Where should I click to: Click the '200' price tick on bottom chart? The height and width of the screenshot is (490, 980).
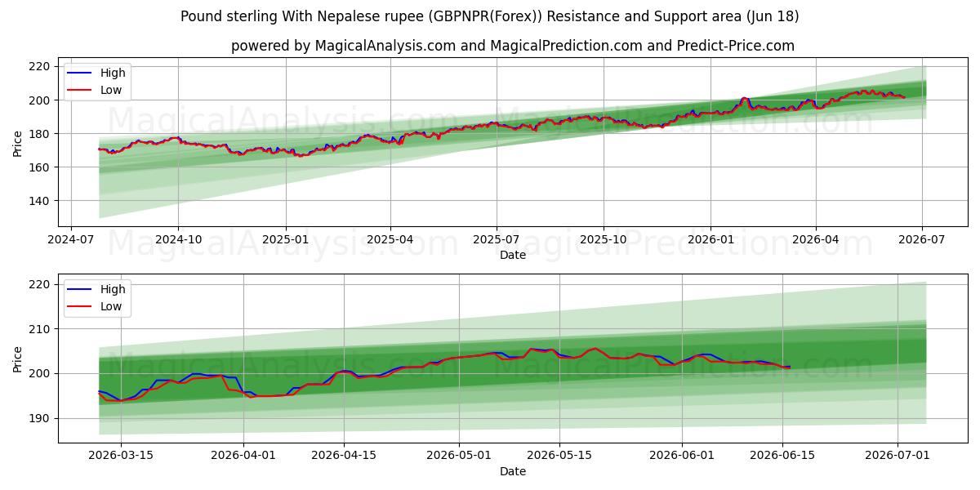[40, 374]
